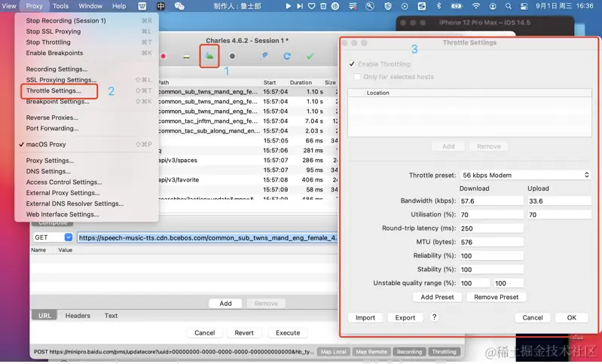Click the green checkmark validate icon
The image size is (602, 364).
point(310,56)
